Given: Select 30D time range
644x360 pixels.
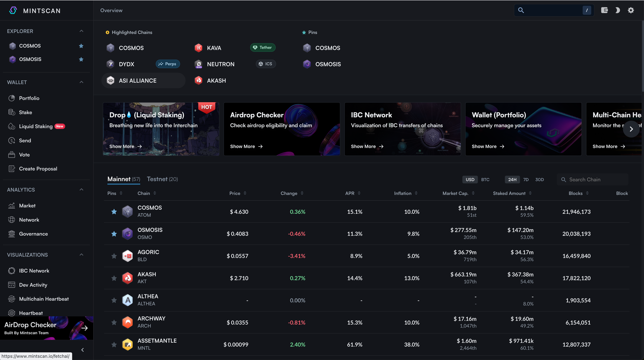Looking at the screenshot, I should (540, 179).
